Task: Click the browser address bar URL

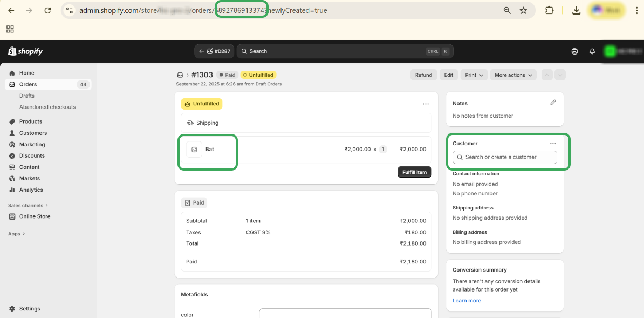Action: pos(203,11)
